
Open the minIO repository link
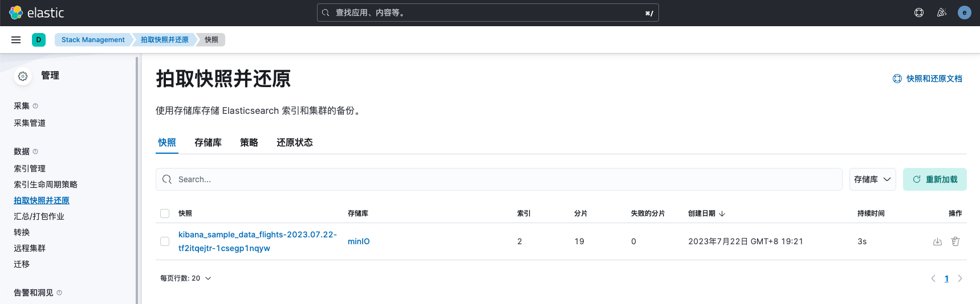(359, 241)
